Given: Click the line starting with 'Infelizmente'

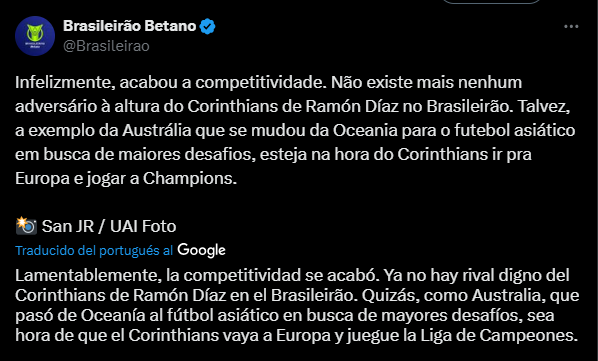Looking at the screenshot, I should [x=268, y=82].
